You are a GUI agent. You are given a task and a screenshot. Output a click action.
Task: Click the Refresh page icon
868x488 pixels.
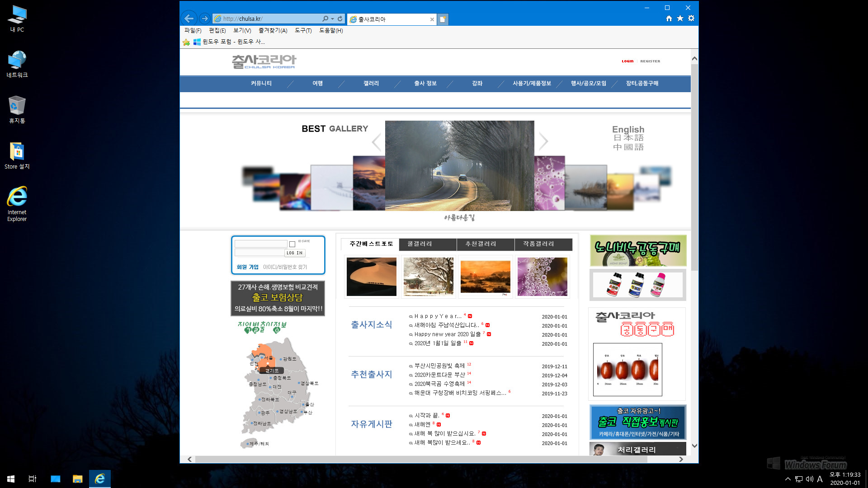point(340,19)
